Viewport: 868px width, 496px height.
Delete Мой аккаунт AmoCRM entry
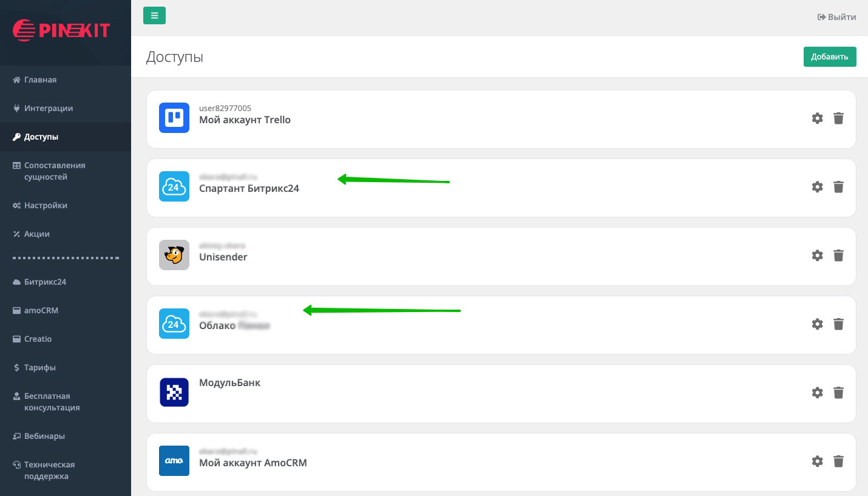click(x=838, y=461)
